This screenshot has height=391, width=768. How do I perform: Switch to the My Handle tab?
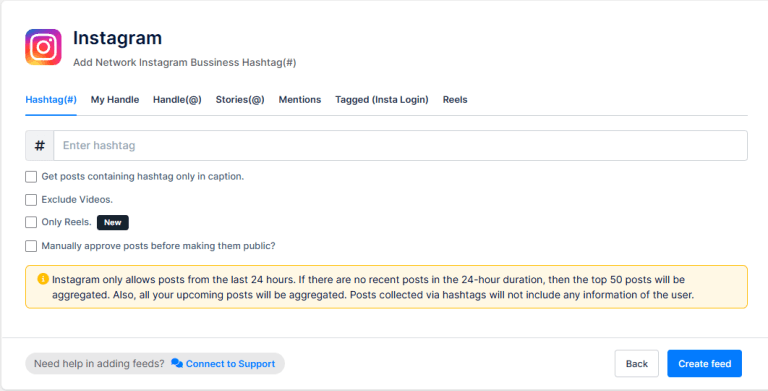115,99
